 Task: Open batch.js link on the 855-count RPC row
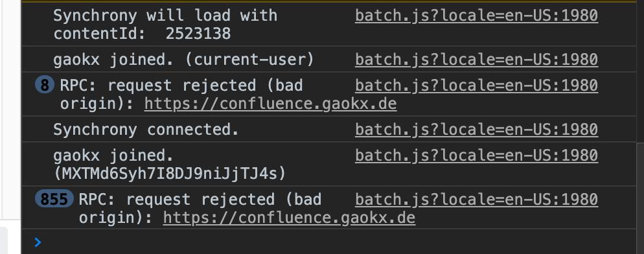click(x=476, y=200)
